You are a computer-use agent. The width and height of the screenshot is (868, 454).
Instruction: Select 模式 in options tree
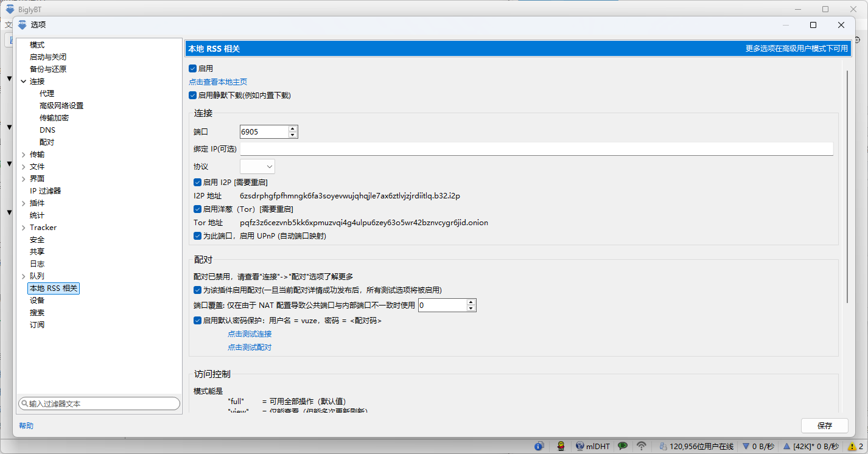(37, 45)
